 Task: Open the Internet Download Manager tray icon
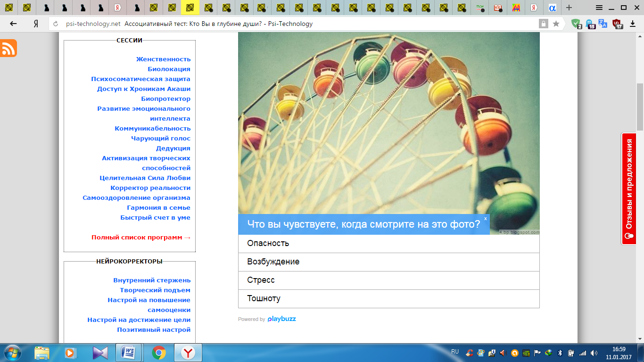[x=549, y=353]
